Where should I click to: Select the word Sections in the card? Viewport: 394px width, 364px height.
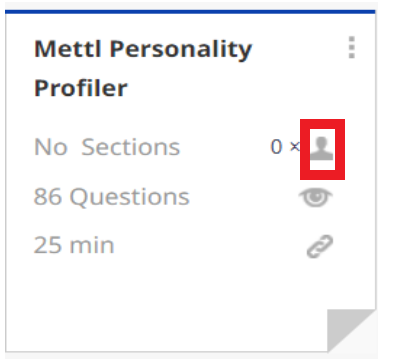131,147
